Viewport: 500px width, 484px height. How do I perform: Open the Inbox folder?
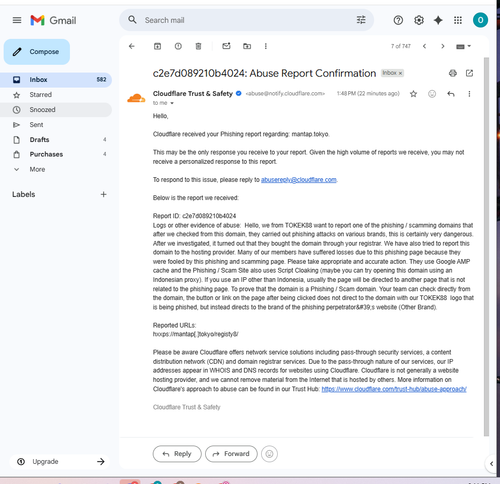tap(56, 80)
